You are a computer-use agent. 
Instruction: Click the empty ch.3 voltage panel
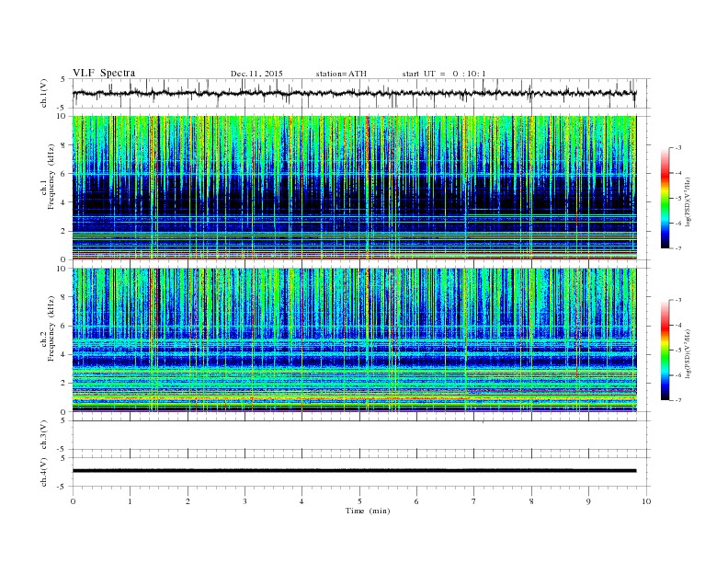(361, 435)
